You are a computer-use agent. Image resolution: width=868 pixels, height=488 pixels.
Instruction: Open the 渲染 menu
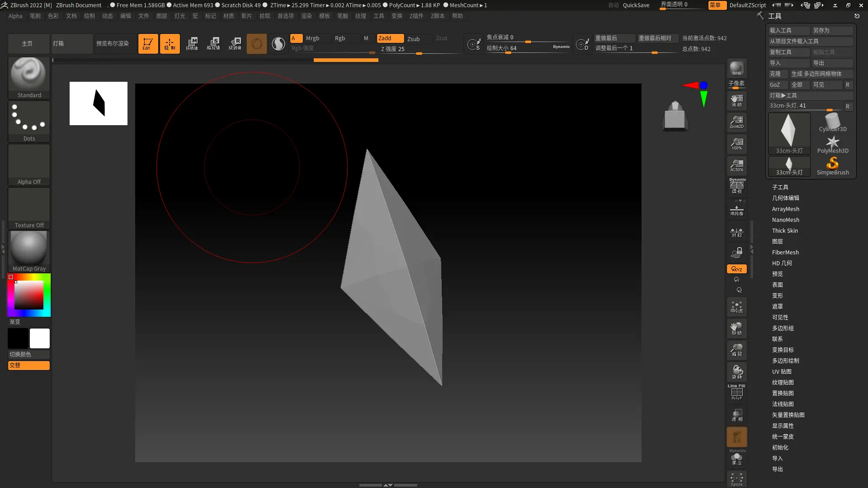pyautogui.click(x=306, y=16)
